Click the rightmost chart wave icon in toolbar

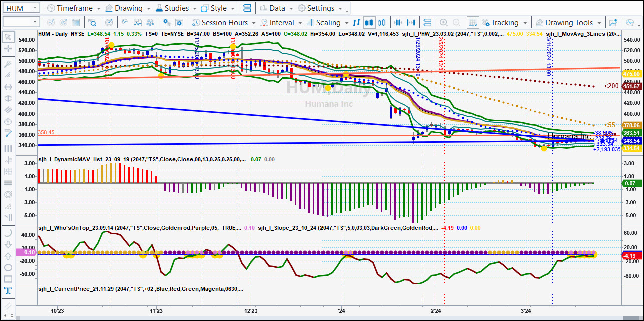[x=629, y=23]
